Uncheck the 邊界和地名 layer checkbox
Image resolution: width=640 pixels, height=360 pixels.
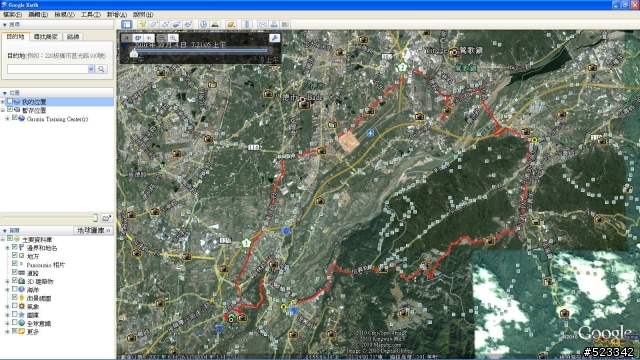15,247
